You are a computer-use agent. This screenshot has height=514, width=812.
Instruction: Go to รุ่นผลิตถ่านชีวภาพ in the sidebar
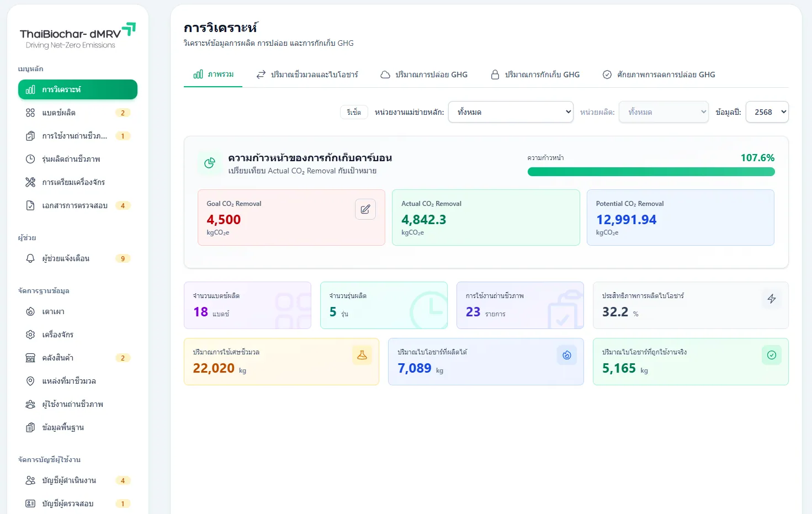pos(78,159)
